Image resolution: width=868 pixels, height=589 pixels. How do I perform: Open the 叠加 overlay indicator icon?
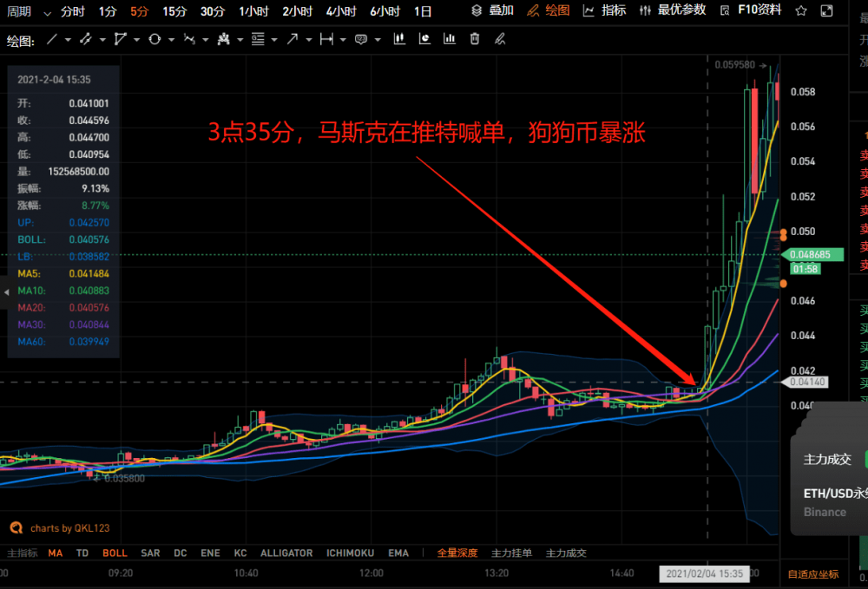(x=487, y=11)
